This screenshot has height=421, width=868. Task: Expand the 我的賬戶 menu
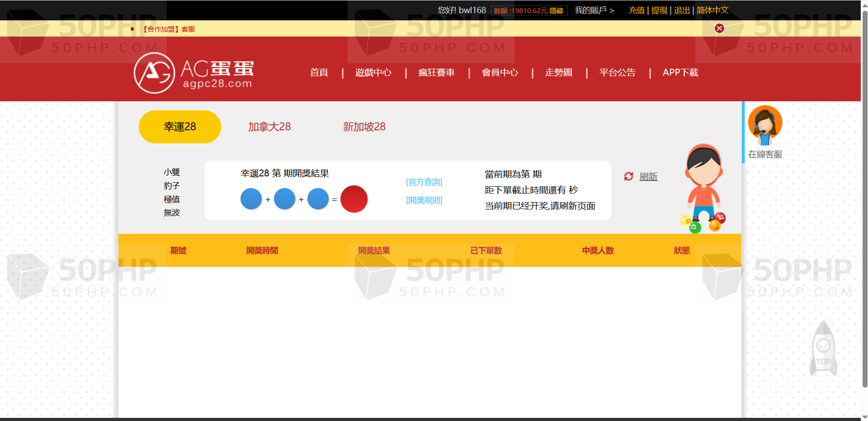(594, 10)
